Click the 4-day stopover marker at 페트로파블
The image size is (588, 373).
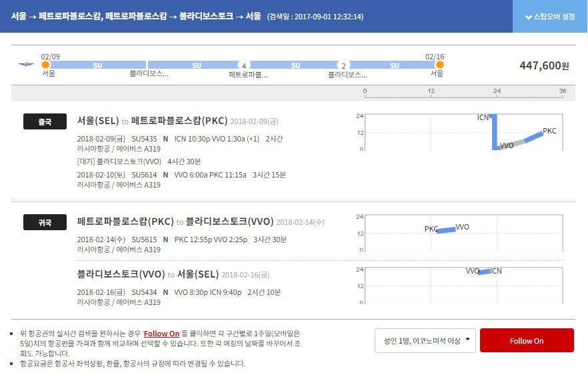click(x=244, y=65)
